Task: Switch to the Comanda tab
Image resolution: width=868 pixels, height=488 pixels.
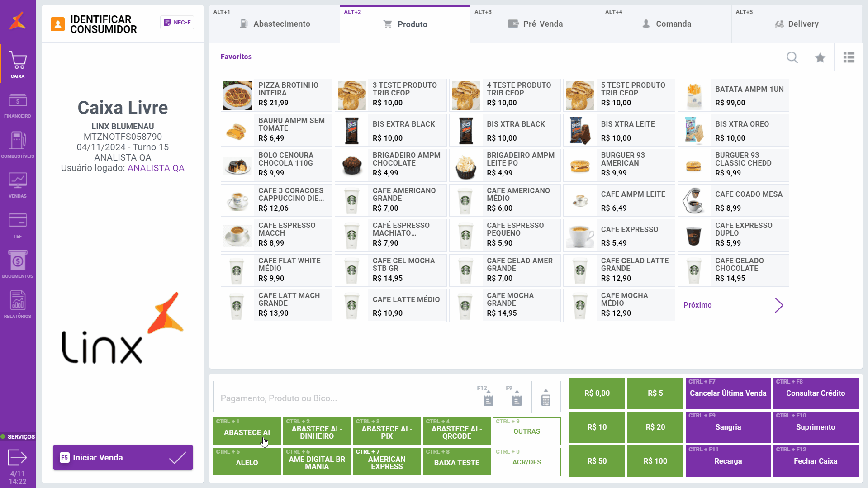Action: click(666, 24)
